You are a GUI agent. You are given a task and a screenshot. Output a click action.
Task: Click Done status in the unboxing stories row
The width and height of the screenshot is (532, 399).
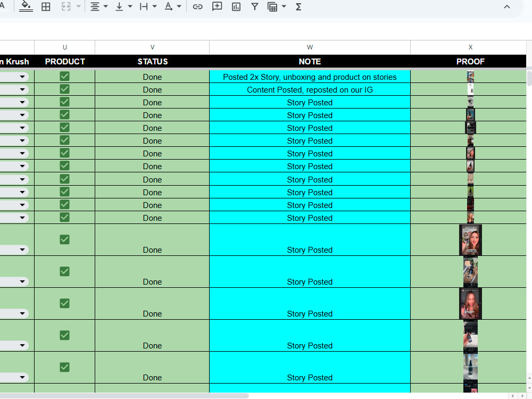152,77
